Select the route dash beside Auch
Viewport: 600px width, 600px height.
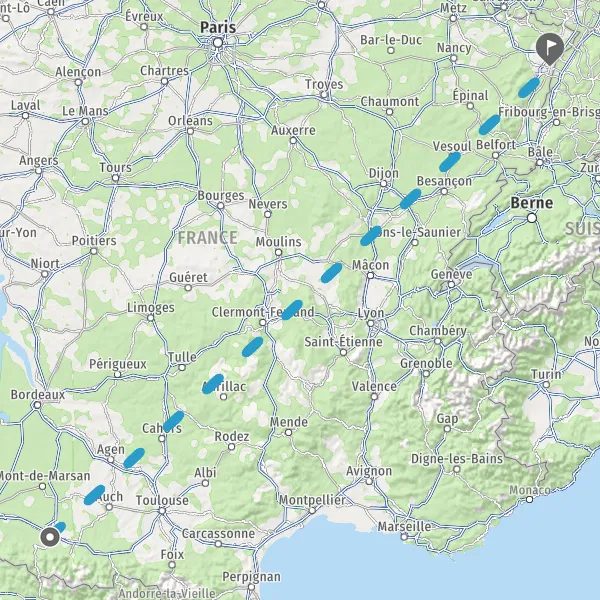coord(94,495)
